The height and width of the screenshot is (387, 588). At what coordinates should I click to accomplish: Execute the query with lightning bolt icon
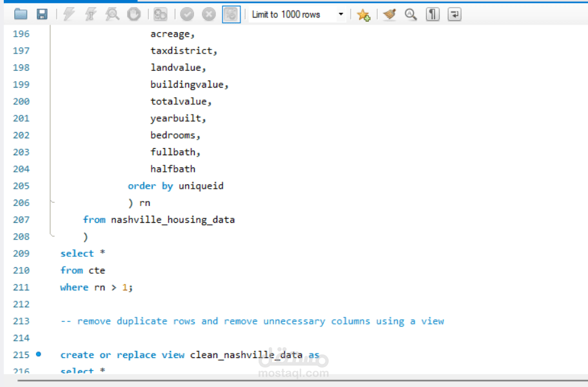(x=68, y=15)
